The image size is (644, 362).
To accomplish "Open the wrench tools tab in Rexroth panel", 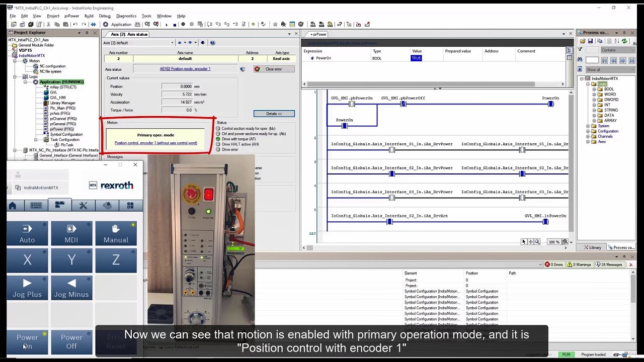I will click(x=84, y=205).
